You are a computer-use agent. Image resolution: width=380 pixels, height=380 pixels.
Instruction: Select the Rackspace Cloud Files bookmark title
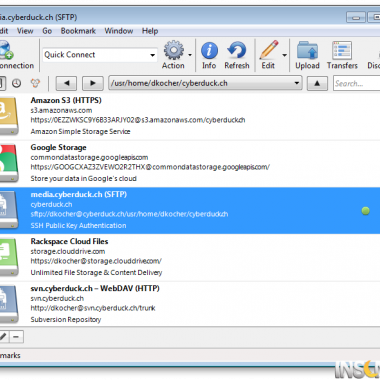(69, 241)
